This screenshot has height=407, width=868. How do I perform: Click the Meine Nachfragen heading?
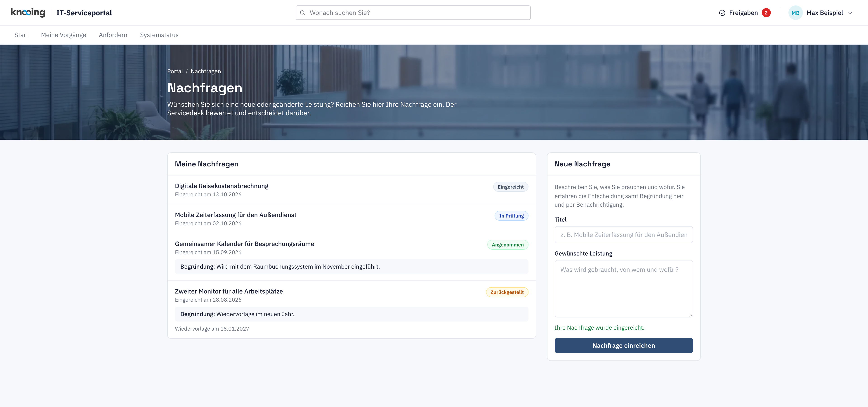(x=207, y=164)
